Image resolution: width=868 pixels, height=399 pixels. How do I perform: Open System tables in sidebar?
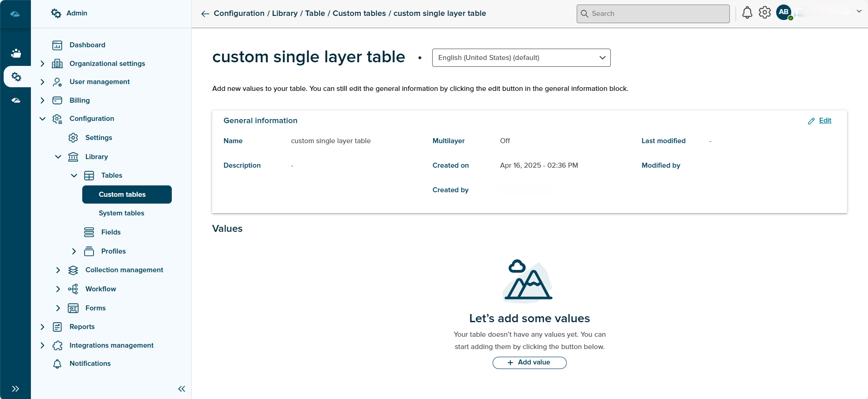tap(121, 213)
